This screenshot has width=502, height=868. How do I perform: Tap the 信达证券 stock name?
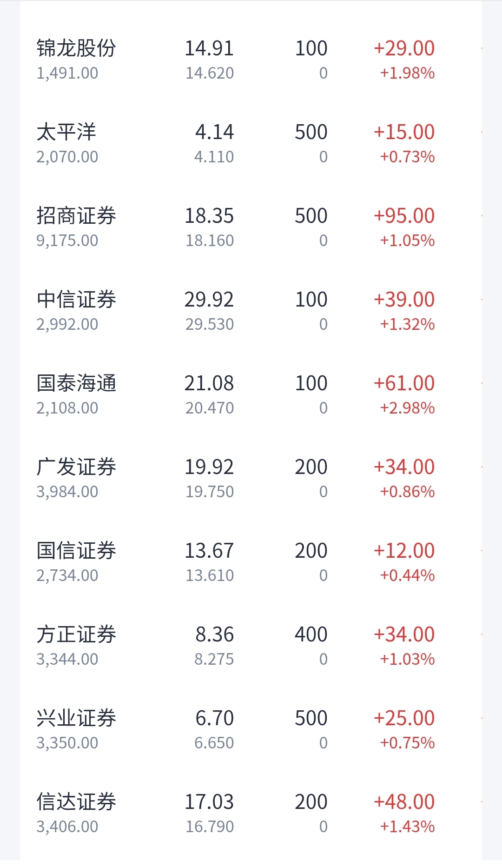tap(76, 802)
